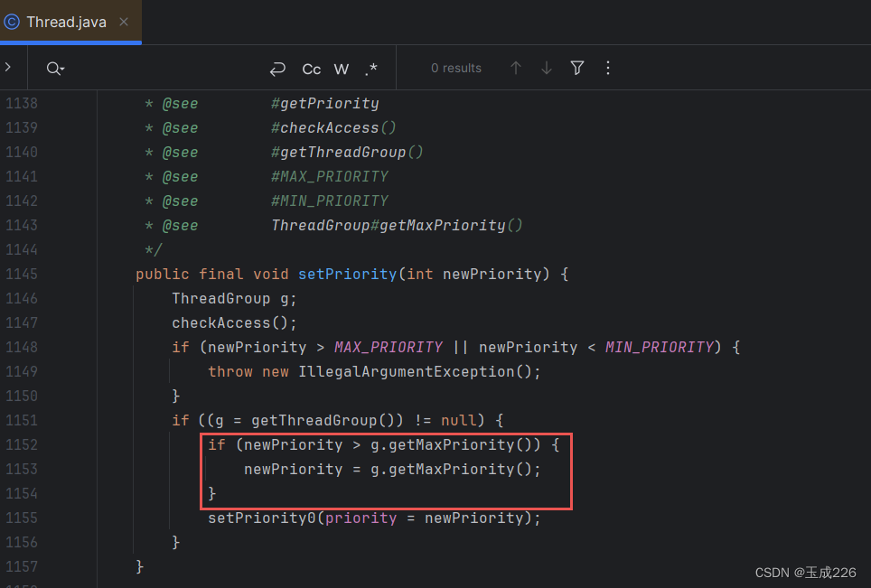Screen dimensions: 871x588
Task: Open the search filter options funnel icon
Action: coord(577,69)
